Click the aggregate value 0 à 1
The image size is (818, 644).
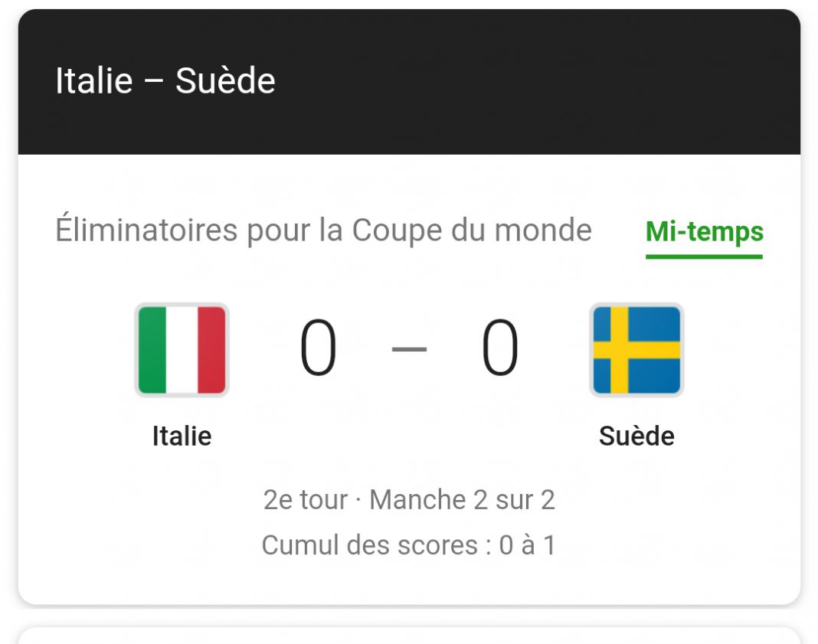pos(528,545)
